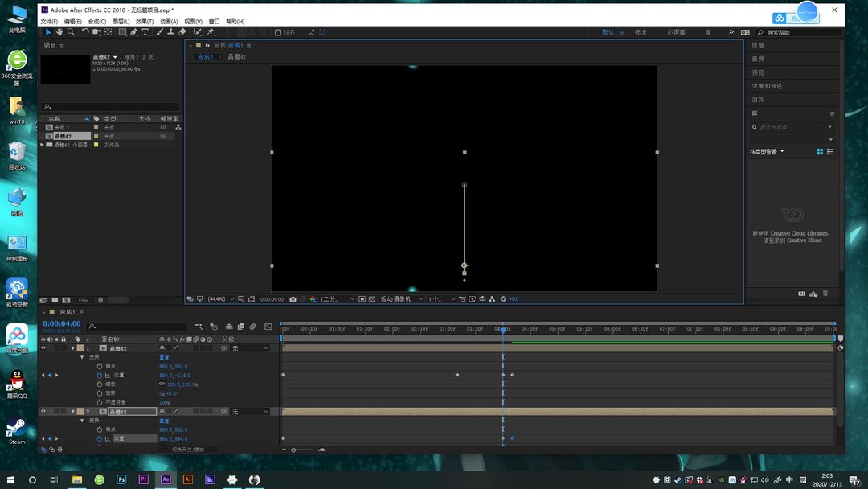Click the Windows Start button
This screenshot has width=868, height=489.
pos(10,479)
